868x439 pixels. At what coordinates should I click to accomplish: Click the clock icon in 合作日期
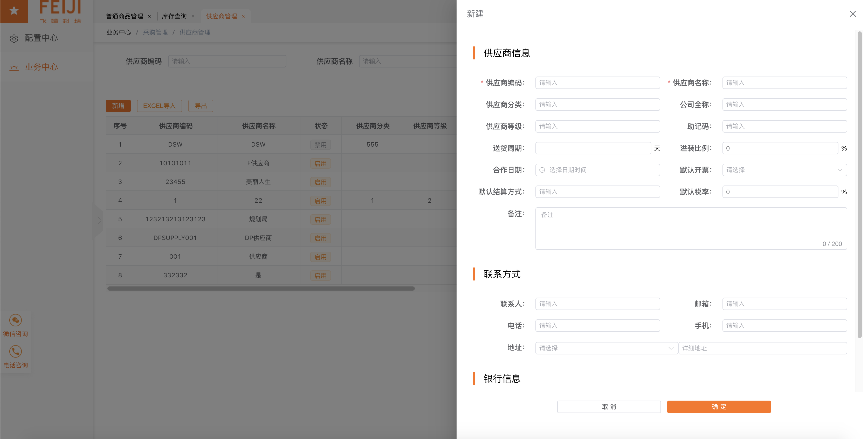542,170
